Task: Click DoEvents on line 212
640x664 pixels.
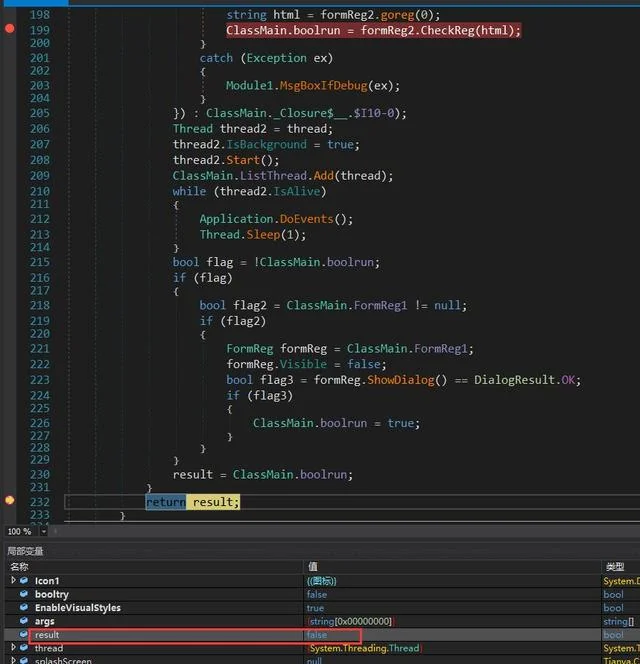Action: tap(307, 219)
